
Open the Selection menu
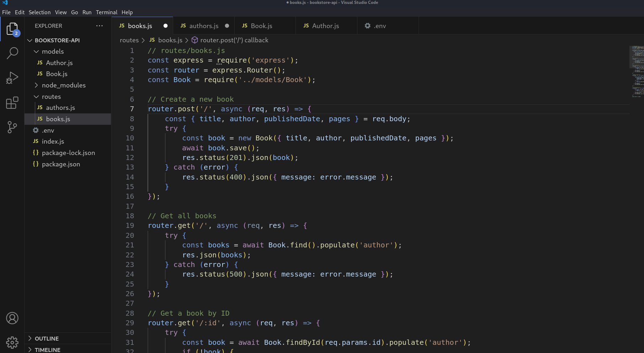[x=39, y=12]
